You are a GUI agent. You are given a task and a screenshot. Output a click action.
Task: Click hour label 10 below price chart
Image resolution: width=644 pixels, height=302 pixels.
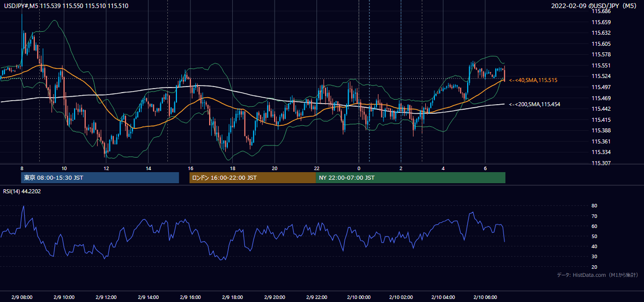(x=64, y=168)
